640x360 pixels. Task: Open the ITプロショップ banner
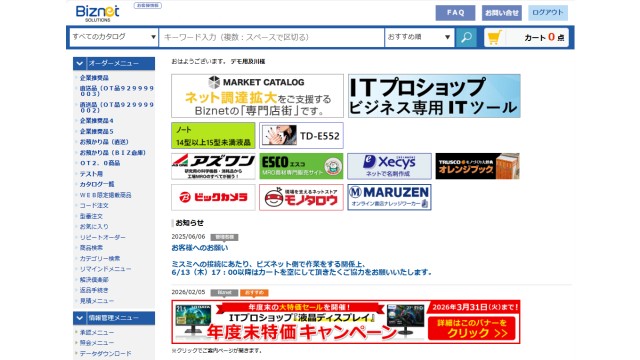tap(434, 96)
